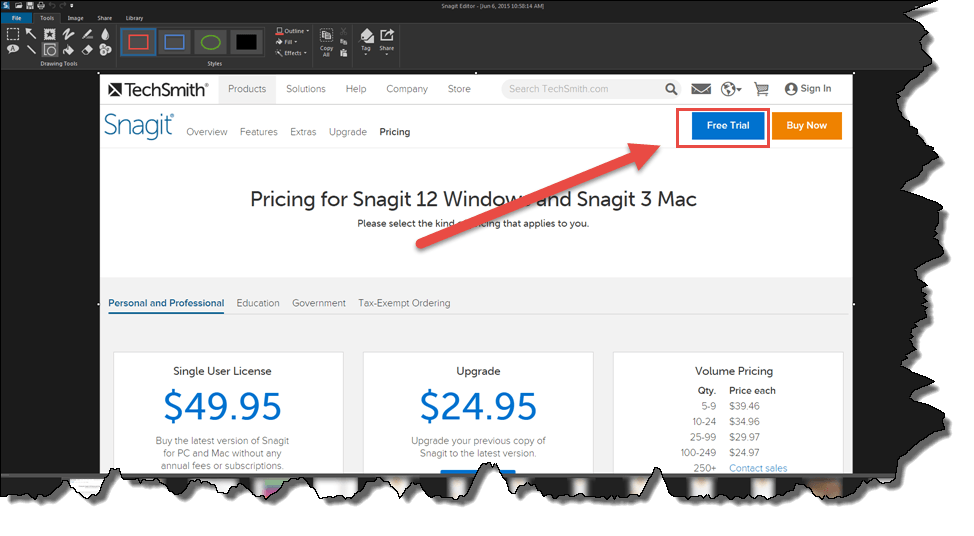
Task: Open the Company nav item
Action: coord(407,89)
